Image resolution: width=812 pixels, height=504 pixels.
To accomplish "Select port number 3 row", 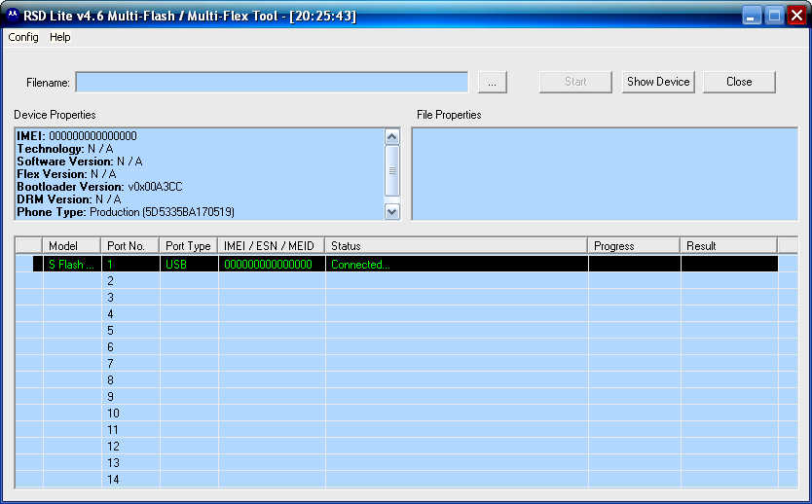I will coord(407,298).
